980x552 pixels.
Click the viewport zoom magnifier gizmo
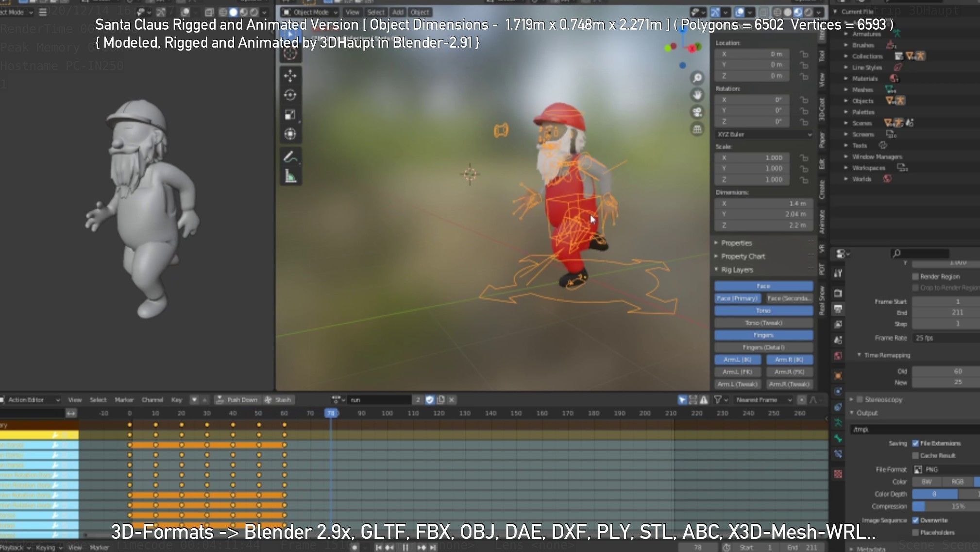pyautogui.click(x=697, y=78)
